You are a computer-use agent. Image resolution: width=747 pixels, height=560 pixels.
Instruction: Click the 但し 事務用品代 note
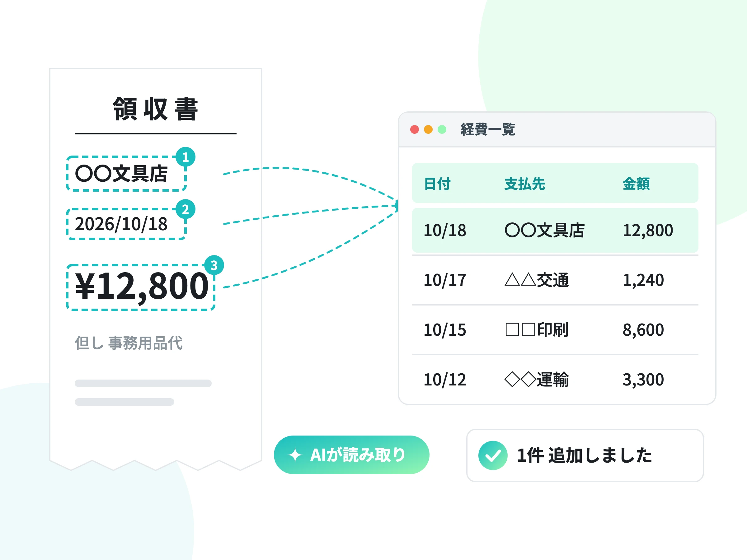click(x=129, y=343)
